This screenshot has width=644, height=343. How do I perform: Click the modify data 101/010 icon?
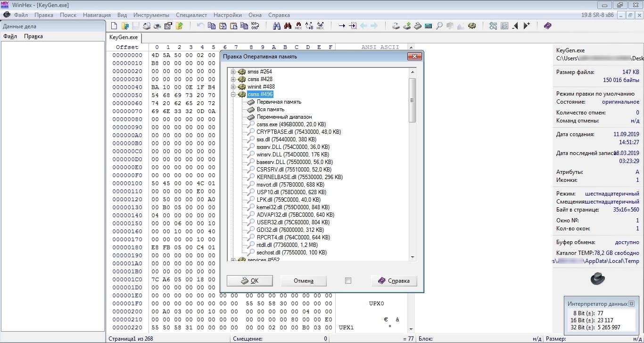point(255,26)
